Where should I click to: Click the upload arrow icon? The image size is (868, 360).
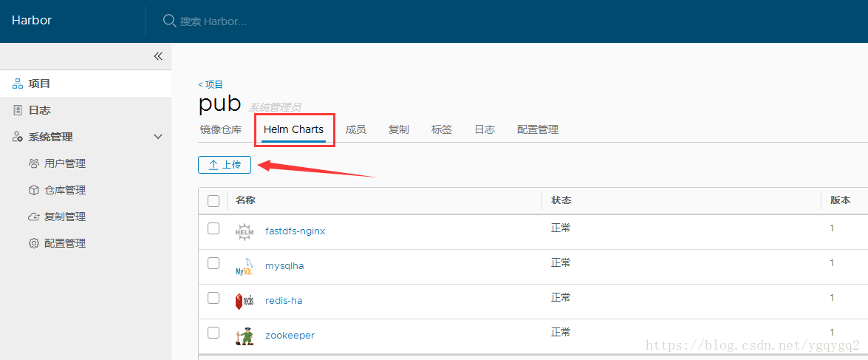click(213, 165)
